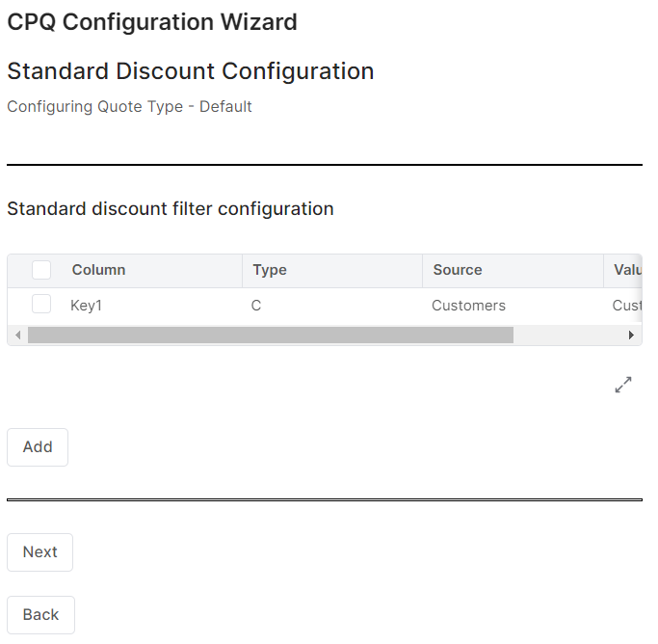Select the Key1 cell
This screenshot has width=658, height=644.
(x=86, y=306)
